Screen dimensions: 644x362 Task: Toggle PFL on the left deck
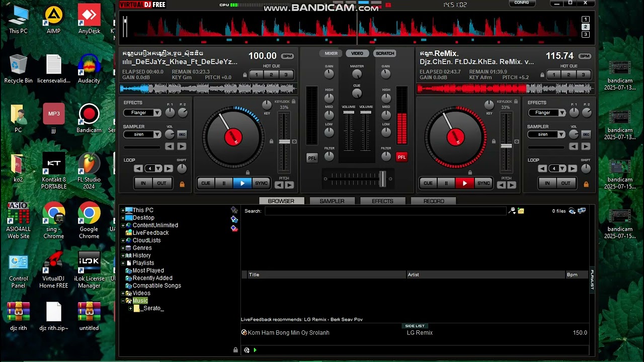pos(312,158)
